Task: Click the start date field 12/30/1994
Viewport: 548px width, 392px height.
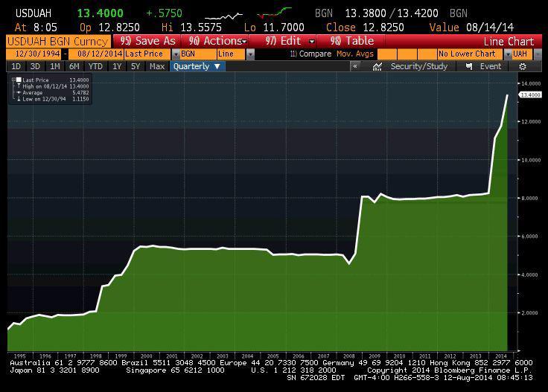Action: click(x=34, y=54)
